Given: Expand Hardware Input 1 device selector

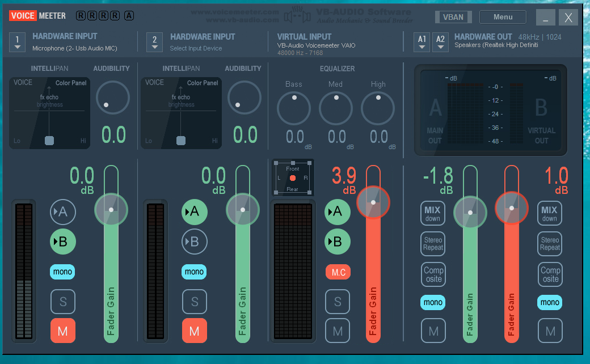Looking at the screenshot, I should pos(18,42).
